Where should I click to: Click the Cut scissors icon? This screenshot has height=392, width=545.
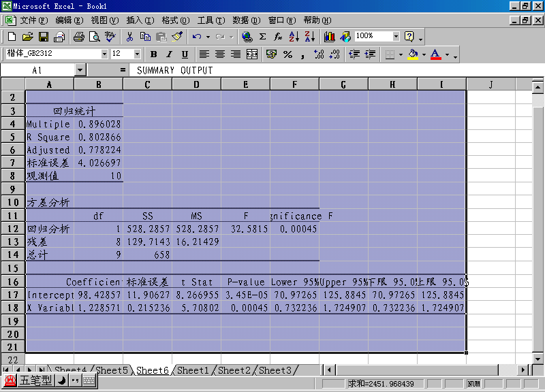pos(129,37)
